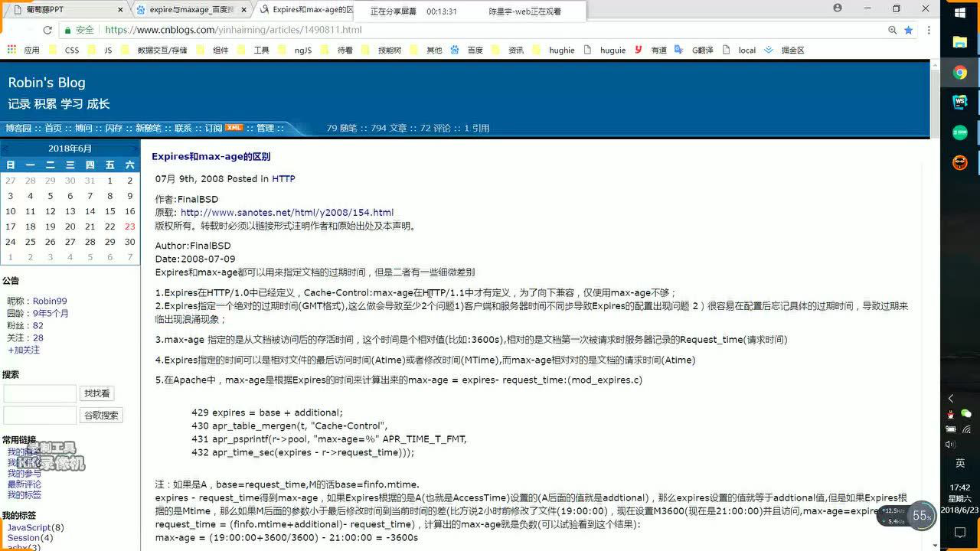Click the URL address bar
980x551 pixels.
tap(490, 30)
